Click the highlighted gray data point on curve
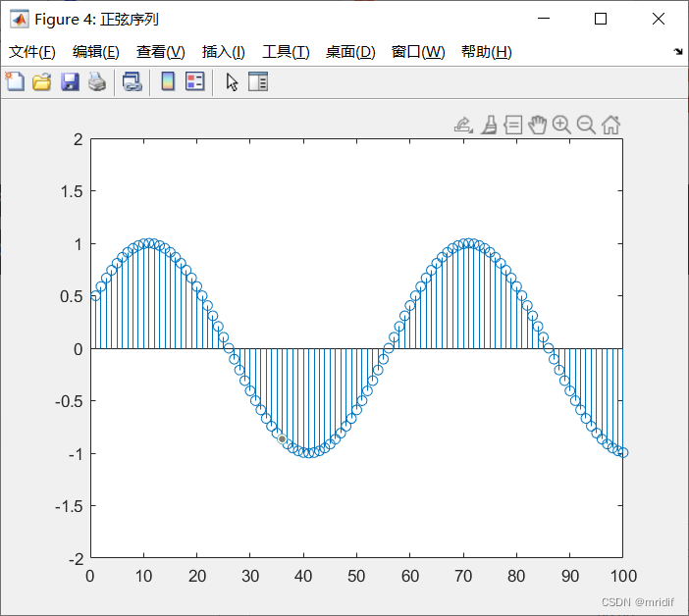The height and width of the screenshot is (616, 689). click(x=282, y=439)
